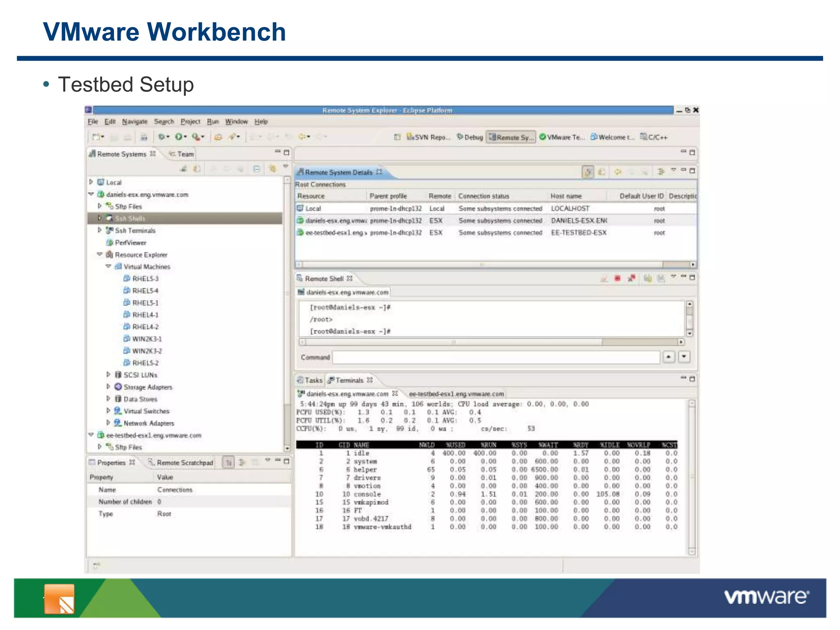Collapse the Virtual Machines node
Screen dimensions: 840x630
click(108, 266)
